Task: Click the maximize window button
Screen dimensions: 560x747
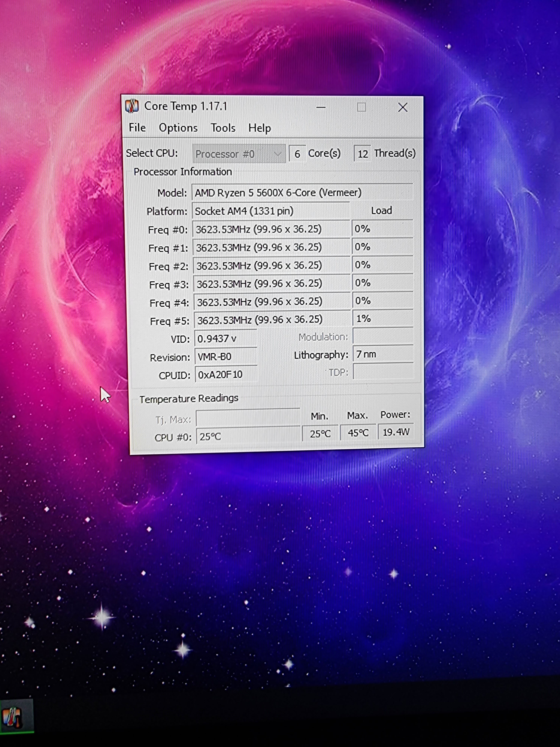Action: click(362, 108)
